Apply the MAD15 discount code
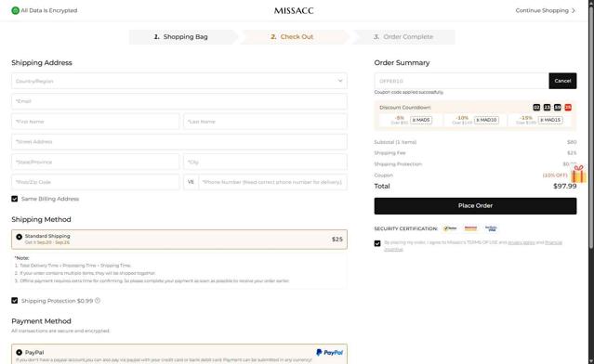Viewport: 594px width, 364px height. pyautogui.click(x=550, y=120)
